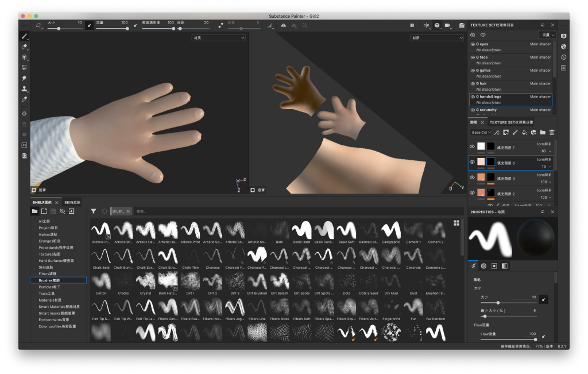Image resolution: width=588 pixels, height=374 pixels.
Task: Toggle visibility of G gallus texture set
Action: 473,71
